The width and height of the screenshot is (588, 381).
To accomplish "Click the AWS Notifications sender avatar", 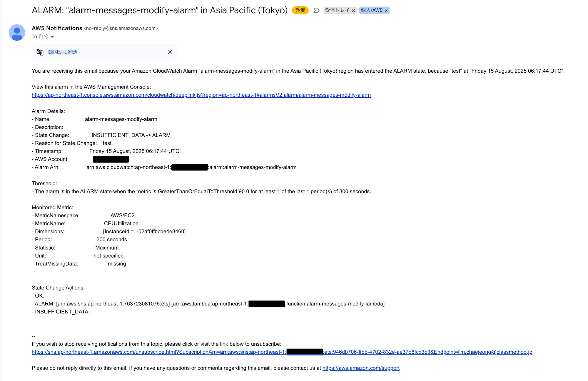I will point(17,32).
